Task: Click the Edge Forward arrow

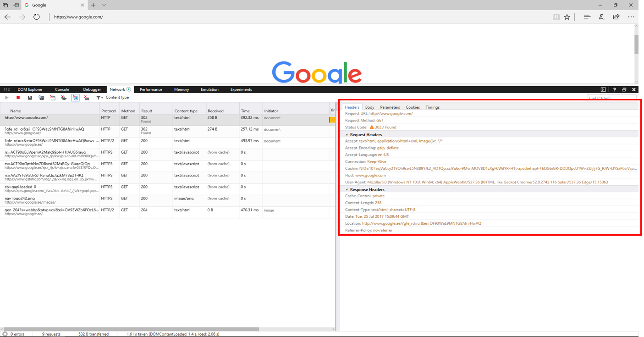Action: point(22,17)
